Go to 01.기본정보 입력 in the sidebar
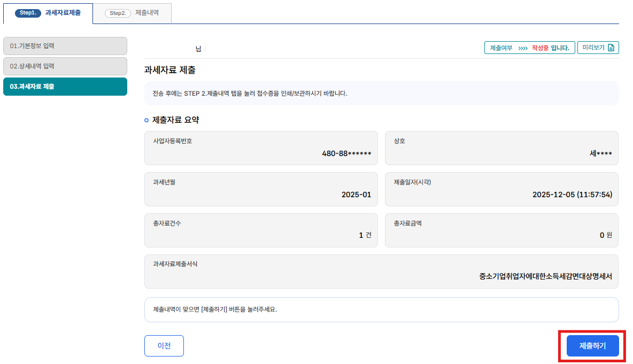Image resolution: width=633 pixels, height=364 pixels. tap(65, 46)
